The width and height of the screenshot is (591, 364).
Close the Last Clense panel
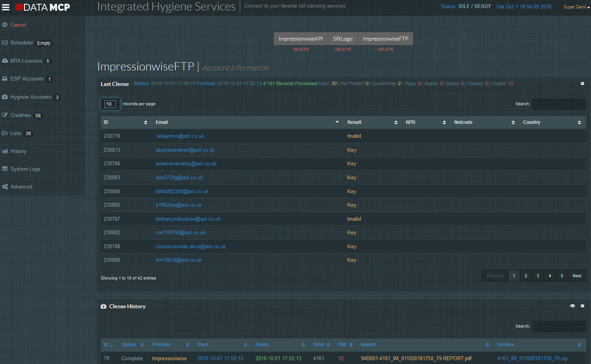pos(582,84)
